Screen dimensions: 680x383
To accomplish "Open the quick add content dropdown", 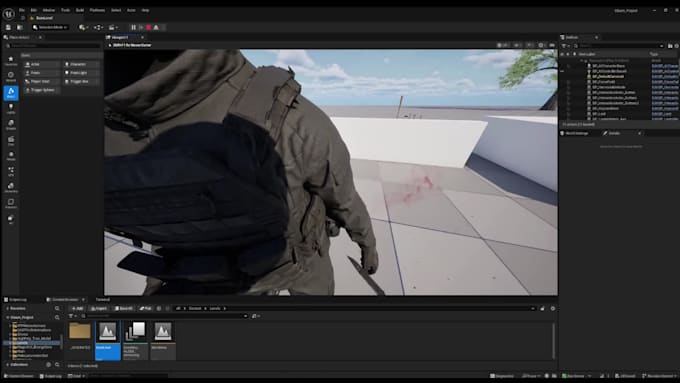I will tap(83, 27).
